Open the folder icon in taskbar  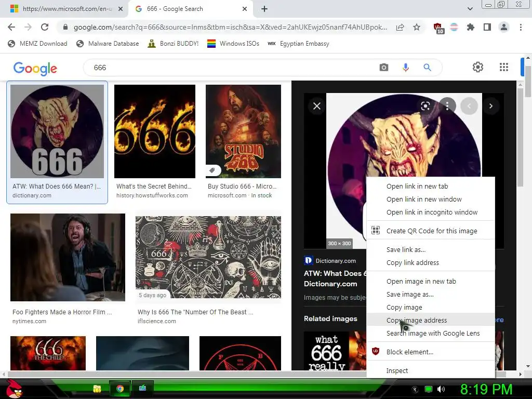point(97,389)
